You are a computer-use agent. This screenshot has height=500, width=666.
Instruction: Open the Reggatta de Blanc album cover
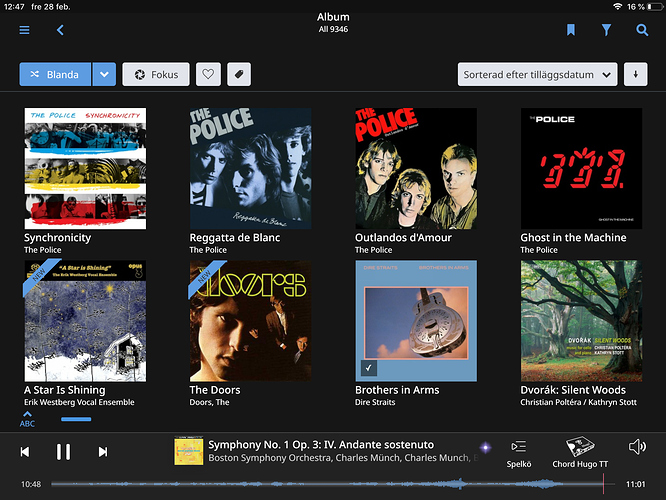click(x=251, y=169)
